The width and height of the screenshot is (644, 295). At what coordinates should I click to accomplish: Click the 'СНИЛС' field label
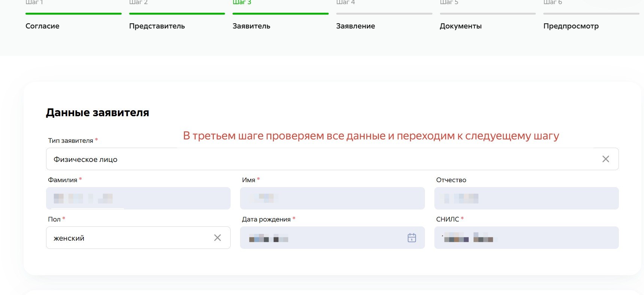point(447,219)
